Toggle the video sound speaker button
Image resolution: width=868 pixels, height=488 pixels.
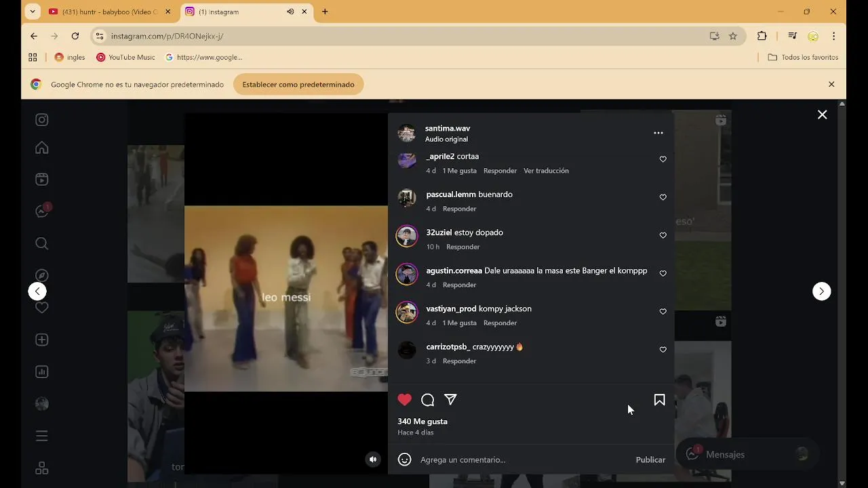[373, 460]
